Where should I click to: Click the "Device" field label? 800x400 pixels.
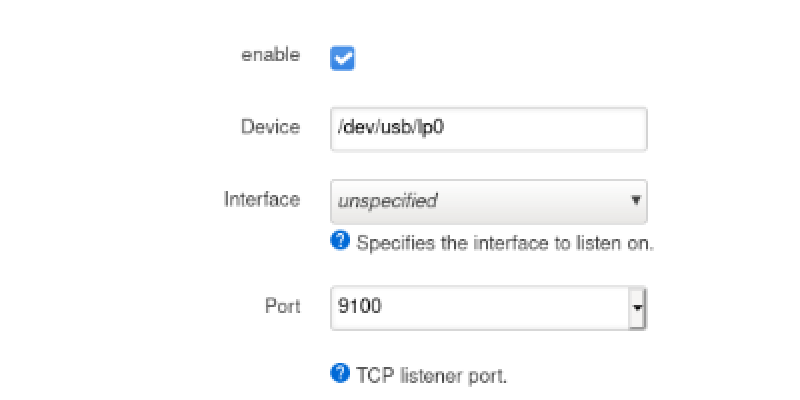click(x=270, y=127)
